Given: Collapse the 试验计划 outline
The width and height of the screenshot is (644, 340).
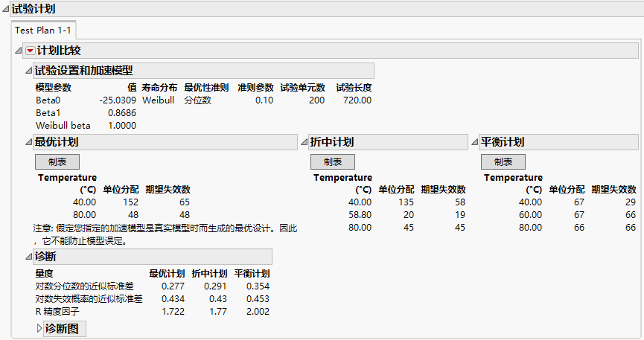Looking at the screenshot, I should (x=5, y=9).
